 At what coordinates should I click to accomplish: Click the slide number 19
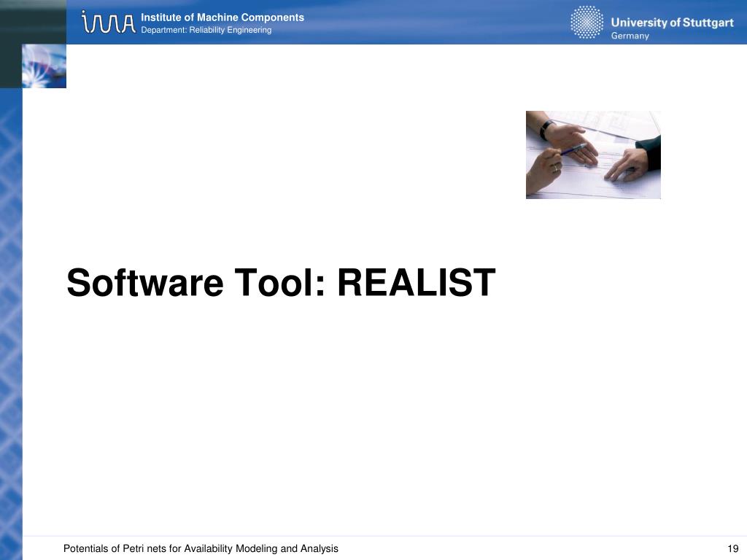pyautogui.click(x=732, y=548)
